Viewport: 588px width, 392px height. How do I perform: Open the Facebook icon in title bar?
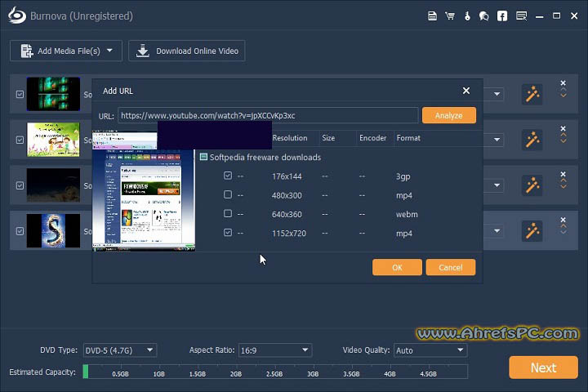coord(502,16)
